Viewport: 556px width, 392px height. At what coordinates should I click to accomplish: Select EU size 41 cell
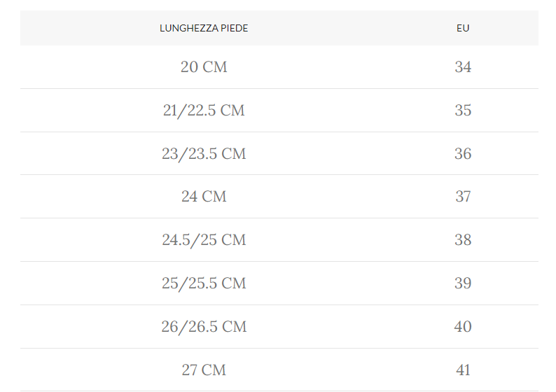point(463,370)
